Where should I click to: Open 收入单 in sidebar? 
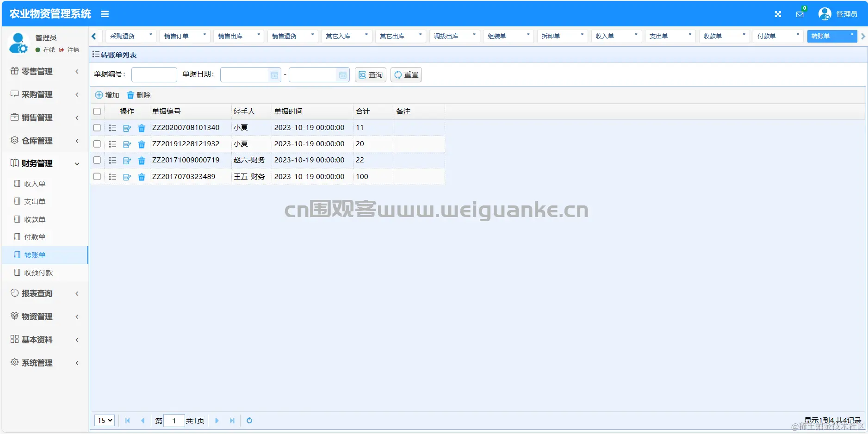45,184
